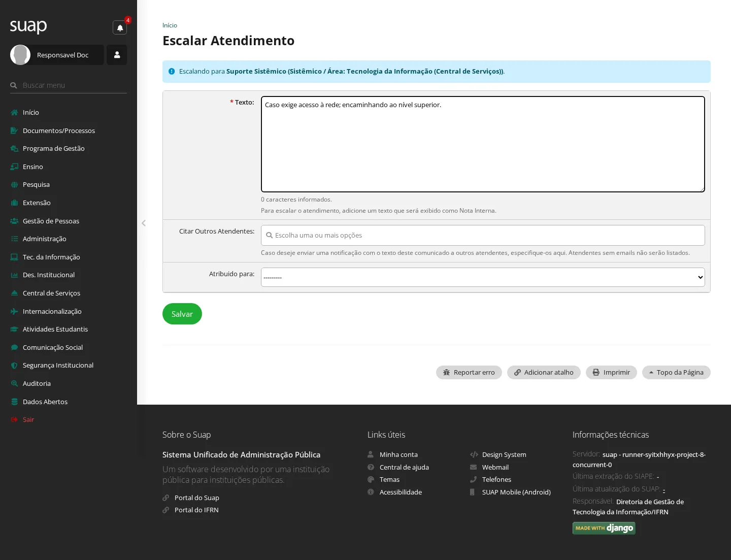Click the Design System code icon

474,454
